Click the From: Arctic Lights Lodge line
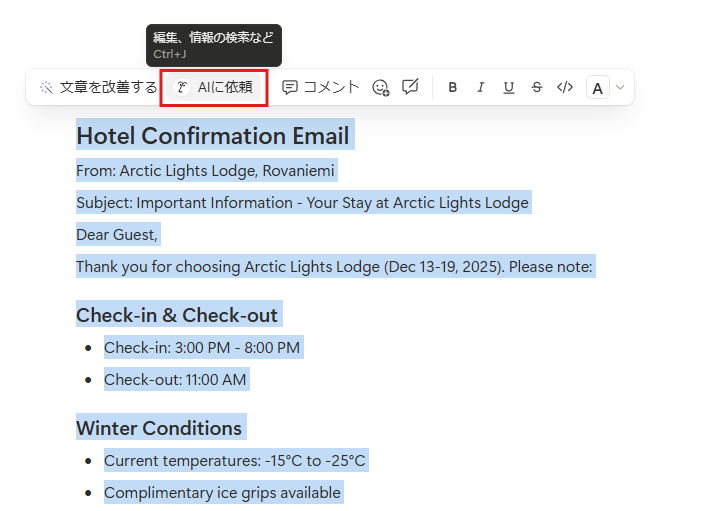 (205, 171)
